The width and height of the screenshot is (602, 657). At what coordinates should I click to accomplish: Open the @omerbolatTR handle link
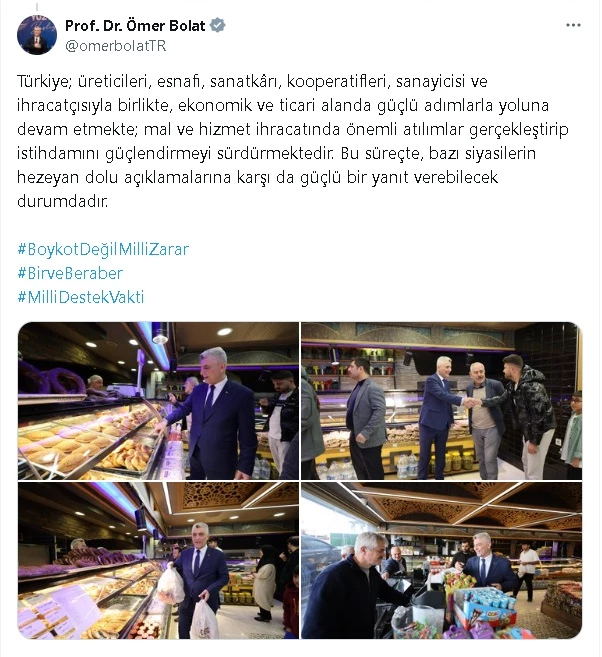116,46
